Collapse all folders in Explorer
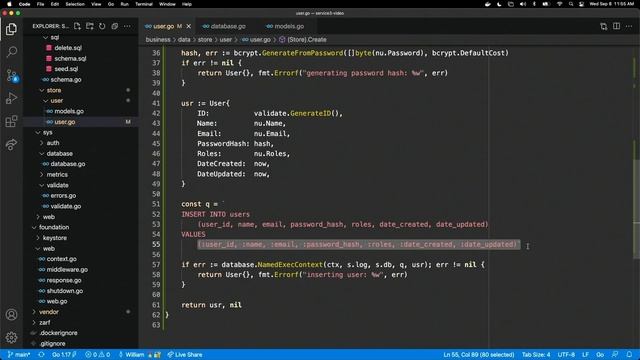 115,26
